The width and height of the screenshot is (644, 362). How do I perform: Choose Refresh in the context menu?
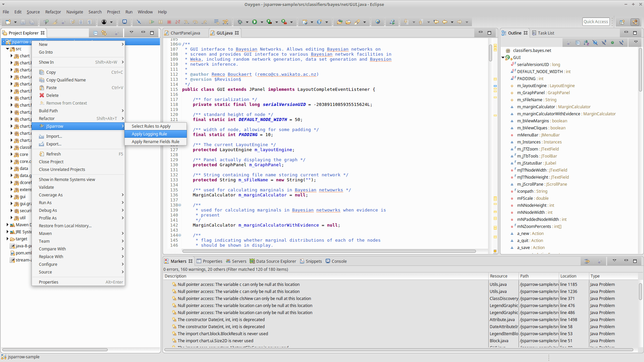[x=53, y=154]
